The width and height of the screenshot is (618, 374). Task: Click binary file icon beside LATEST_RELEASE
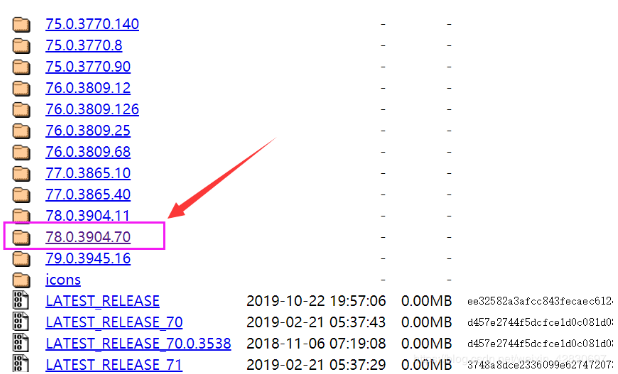pos(21,300)
